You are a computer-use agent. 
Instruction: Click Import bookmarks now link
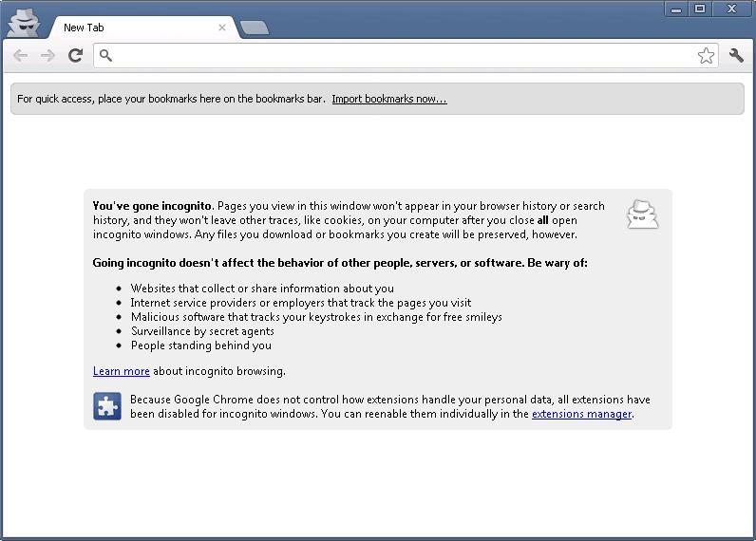[389, 99]
